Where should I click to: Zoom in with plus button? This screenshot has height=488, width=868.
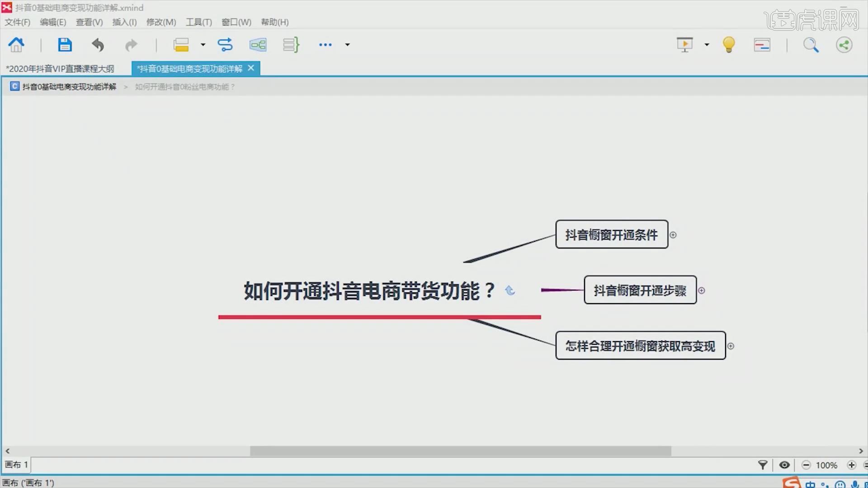[852, 465]
